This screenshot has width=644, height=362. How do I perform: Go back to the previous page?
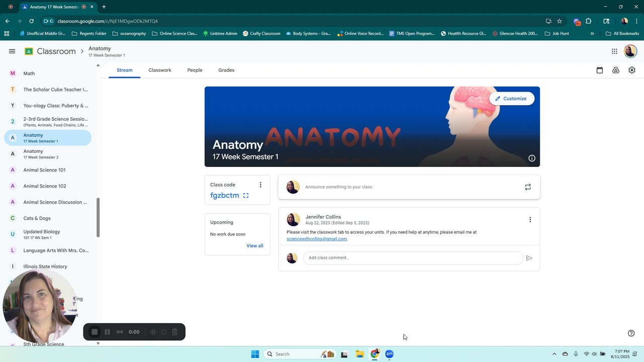click(x=7, y=21)
